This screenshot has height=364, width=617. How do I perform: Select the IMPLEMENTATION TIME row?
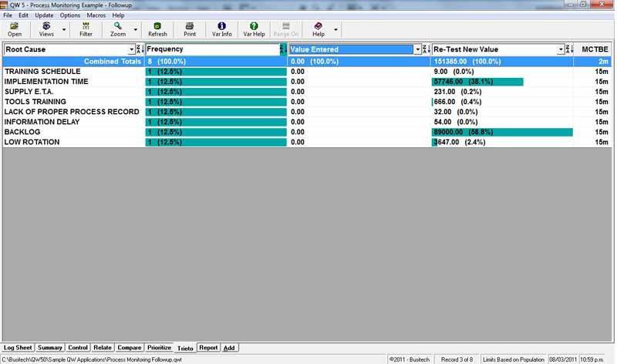(x=307, y=82)
